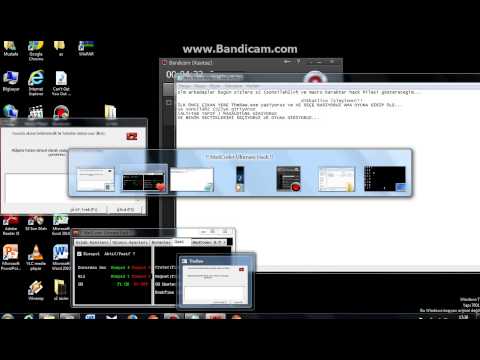This screenshot has height=360, width=480.
Task: Switch to the installer dialog thumbnail in Alt-Tab
Action: click(x=95, y=179)
